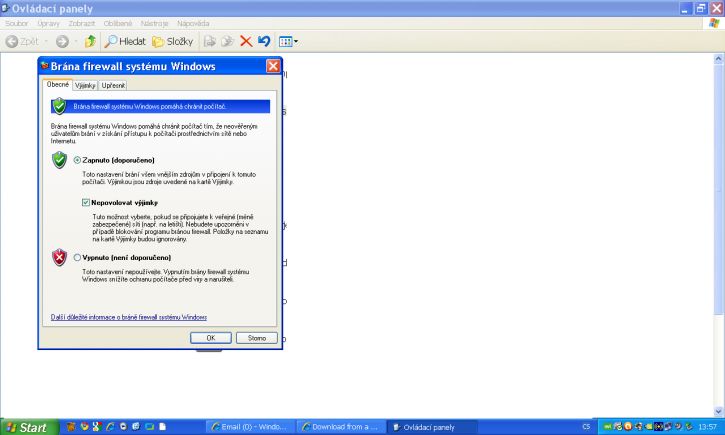
Task: Open the Nástroje menu
Action: pyautogui.click(x=154, y=23)
